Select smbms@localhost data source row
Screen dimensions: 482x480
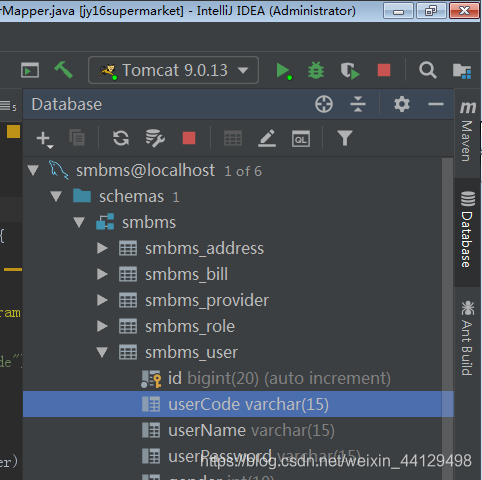click(x=238, y=171)
